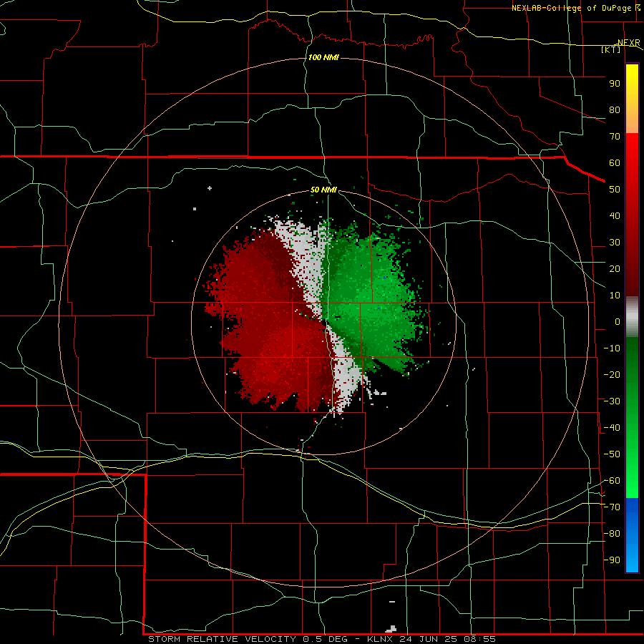This screenshot has width=644, height=644.
Task: Click the positive 70 scale value
Action: click(x=615, y=137)
